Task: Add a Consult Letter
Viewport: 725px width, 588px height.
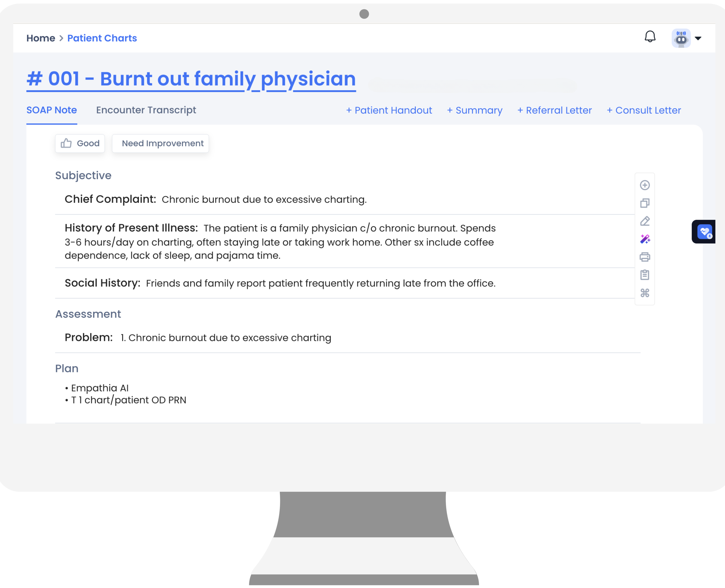Action: click(x=643, y=110)
